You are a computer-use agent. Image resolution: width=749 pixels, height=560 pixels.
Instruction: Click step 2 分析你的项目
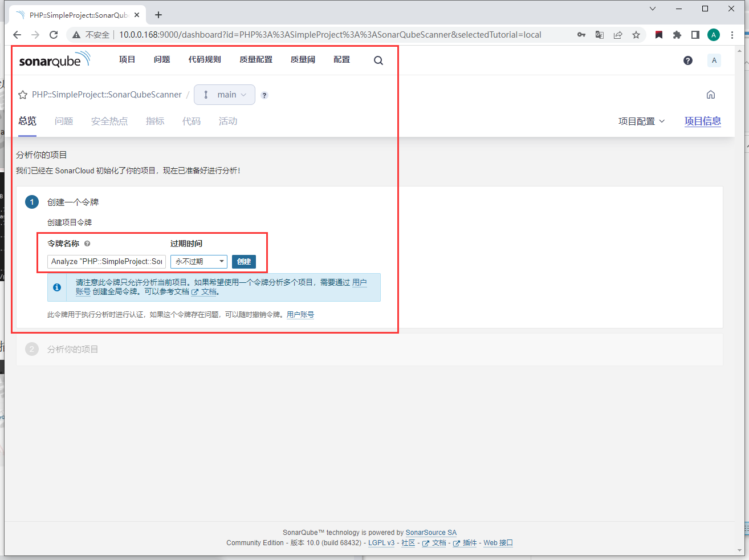pyautogui.click(x=73, y=349)
